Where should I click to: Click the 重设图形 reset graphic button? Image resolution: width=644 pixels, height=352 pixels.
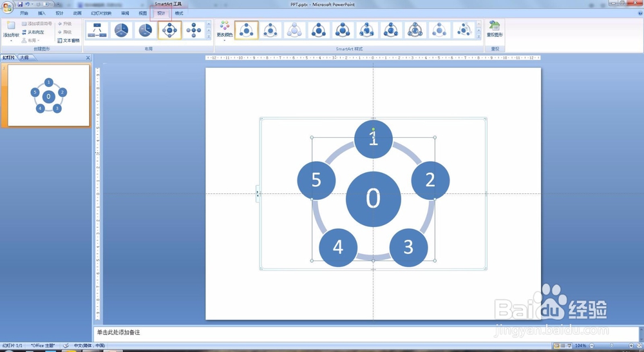tap(495, 29)
